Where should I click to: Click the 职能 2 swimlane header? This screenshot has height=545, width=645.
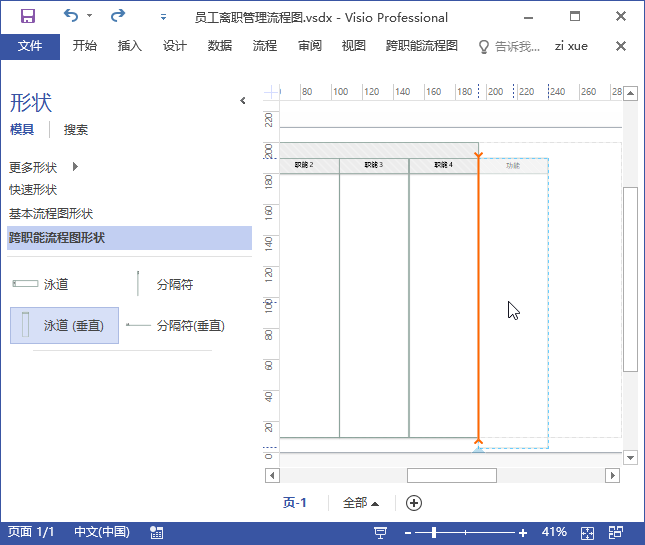(304, 165)
